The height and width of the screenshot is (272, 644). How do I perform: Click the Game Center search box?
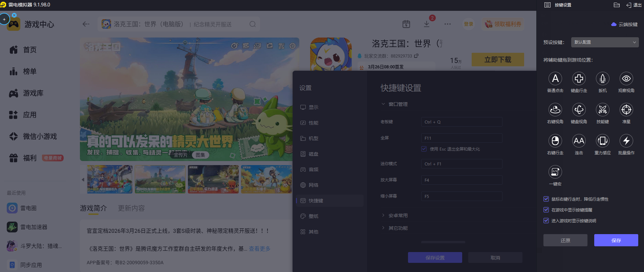179,24
